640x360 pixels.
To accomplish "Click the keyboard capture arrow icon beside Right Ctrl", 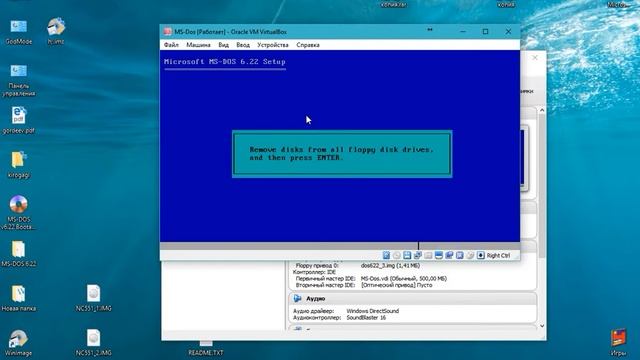I will [481, 255].
